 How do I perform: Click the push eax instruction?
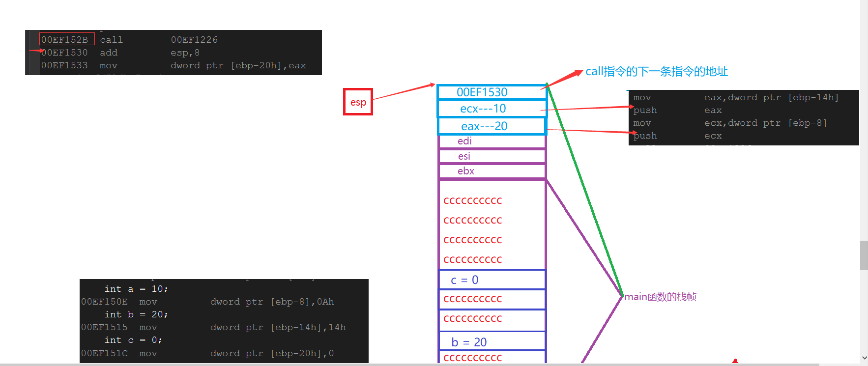coord(678,110)
